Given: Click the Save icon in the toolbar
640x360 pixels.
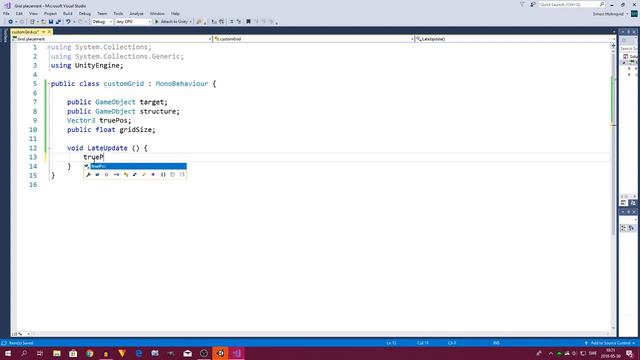Looking at the screenshot, I should coord(51,22).
